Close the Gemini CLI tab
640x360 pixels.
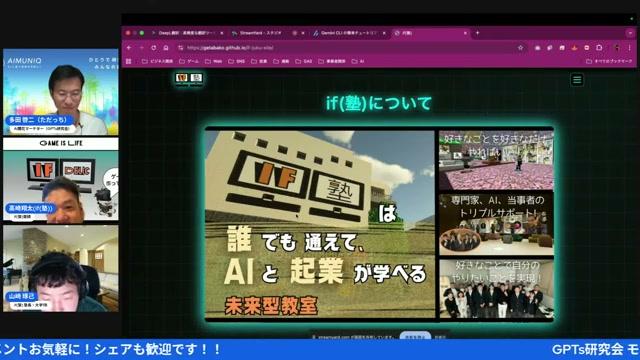[x=384, y=33]
